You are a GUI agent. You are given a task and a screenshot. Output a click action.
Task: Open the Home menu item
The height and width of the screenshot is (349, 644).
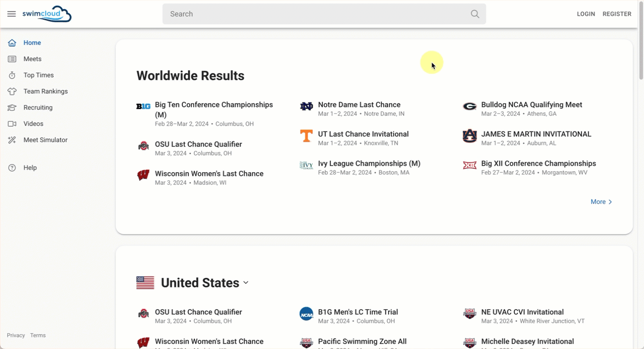click(x=32, y=43)
